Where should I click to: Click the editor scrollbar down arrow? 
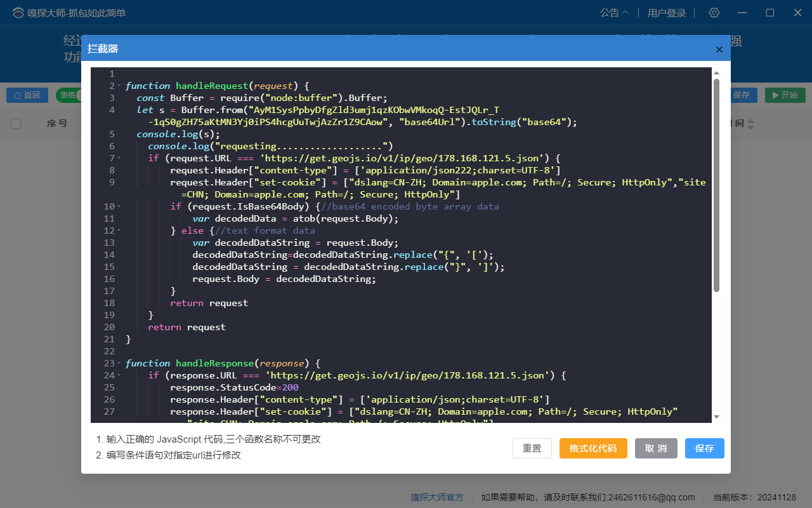tap(716, 417)
